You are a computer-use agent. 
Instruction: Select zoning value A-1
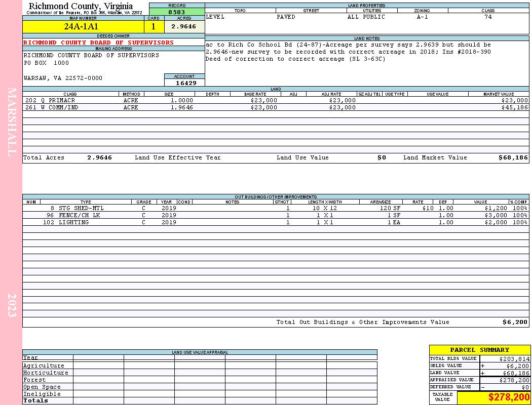(422, 17)
